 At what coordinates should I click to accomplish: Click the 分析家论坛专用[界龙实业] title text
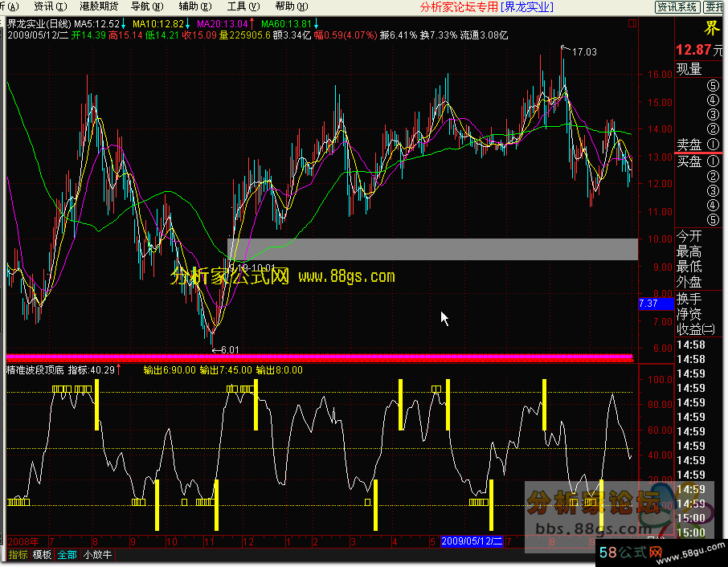tap(487, 7)
